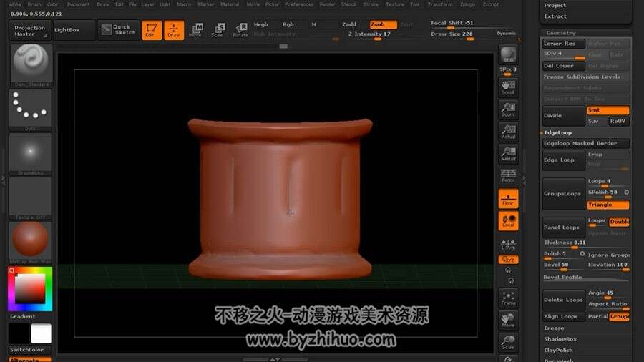The height and width of the screenshot is (362, 644).
Task: Collapse the Geometry subpalette header
Action: coord(560,32)
